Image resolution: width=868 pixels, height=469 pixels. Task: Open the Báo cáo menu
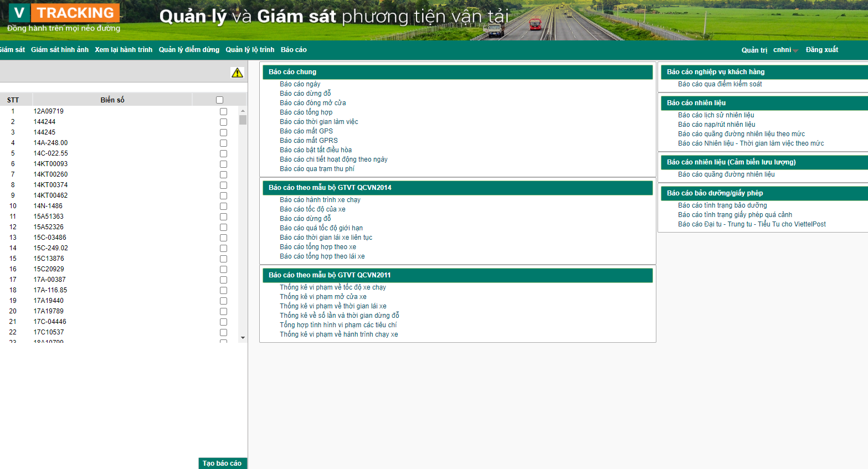[294, 50]
